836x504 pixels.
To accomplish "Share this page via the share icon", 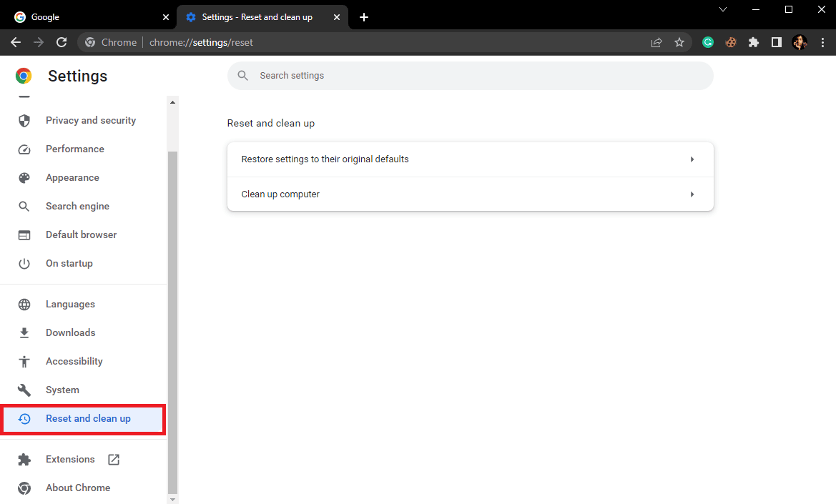I will coord(656,43).
